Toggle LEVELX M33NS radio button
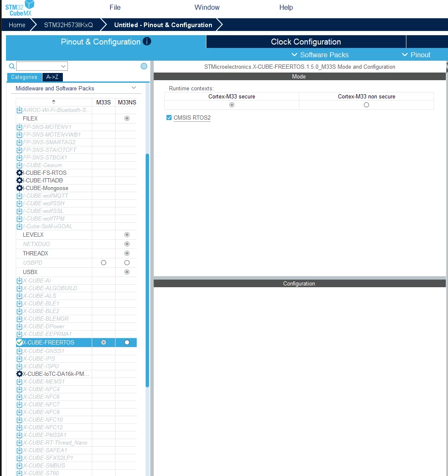Screen dimensions: 448x476 coord(127,235)
